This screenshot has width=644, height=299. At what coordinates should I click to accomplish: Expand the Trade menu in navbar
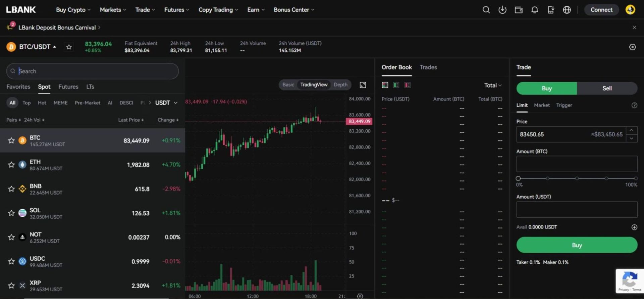145,10
